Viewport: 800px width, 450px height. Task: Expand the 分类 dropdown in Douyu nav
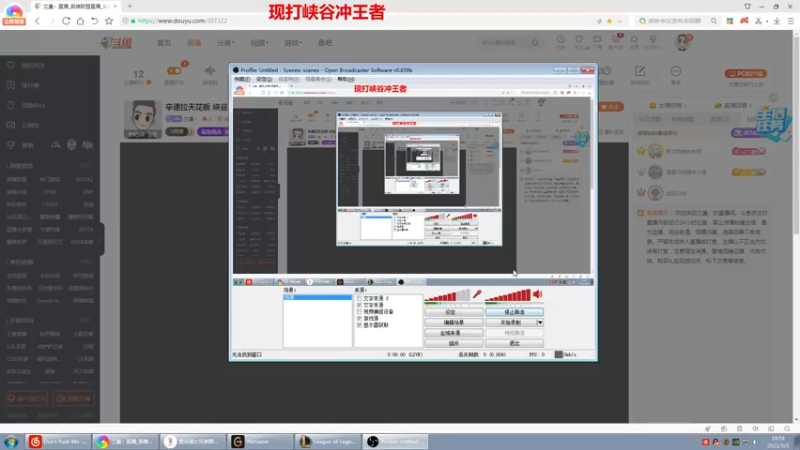pyautogui.click(x=226, y=43)
